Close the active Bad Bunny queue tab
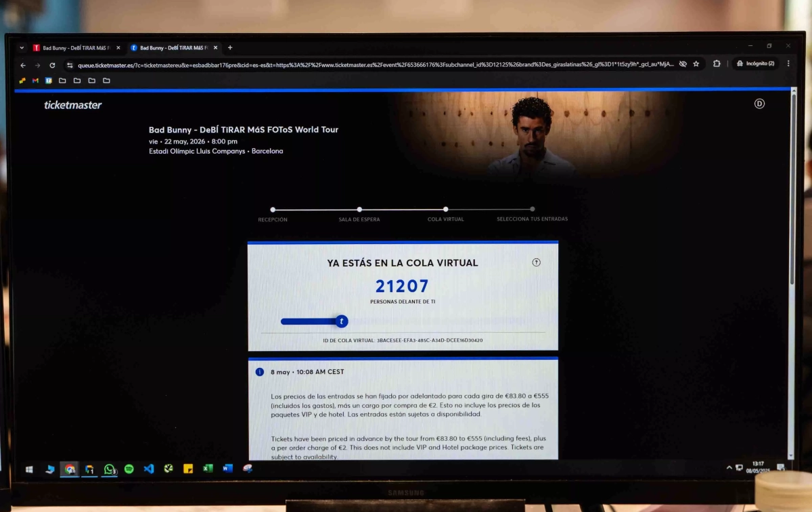The image size is (812, 512). [216, 48]
